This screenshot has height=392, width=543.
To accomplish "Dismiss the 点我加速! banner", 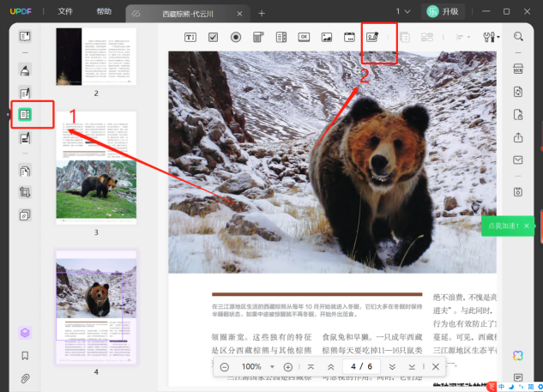I will point(527,226).
